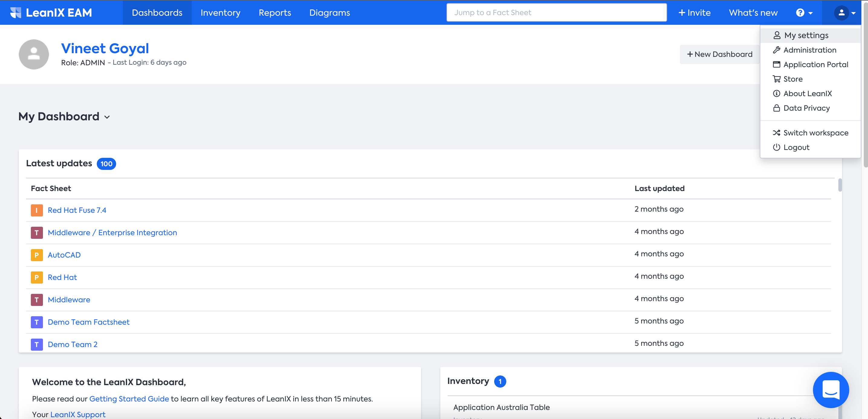Select Logout from the dropdown menu
868x419 pixels.
coord(796,147)
